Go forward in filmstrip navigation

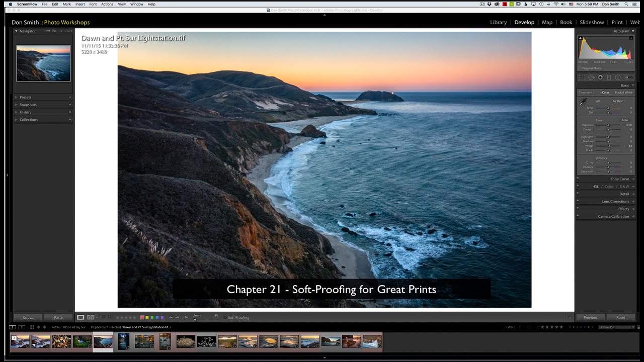coord(44,327)
